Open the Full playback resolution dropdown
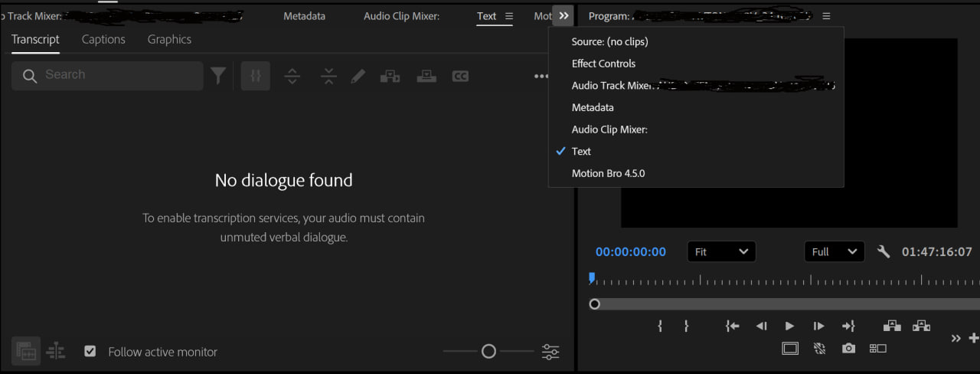The width and height of the screenshot is (980, 374). click(x=834, y=251)
